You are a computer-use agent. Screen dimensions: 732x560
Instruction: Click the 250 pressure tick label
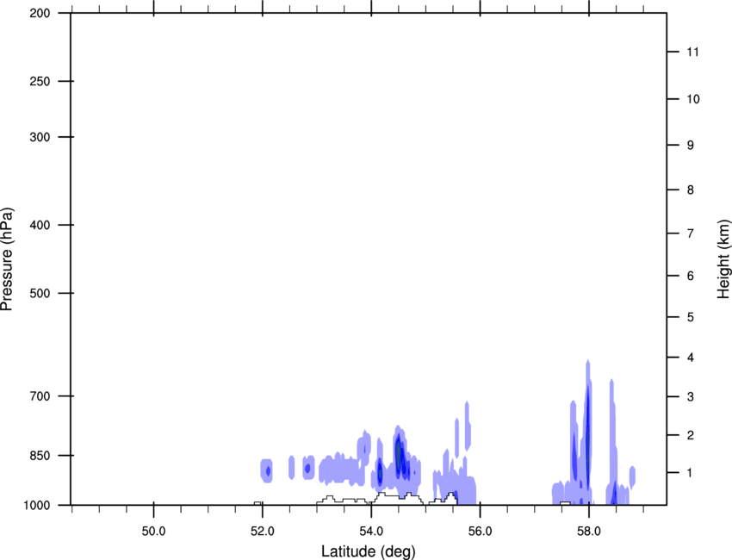(x=40, y=81)
